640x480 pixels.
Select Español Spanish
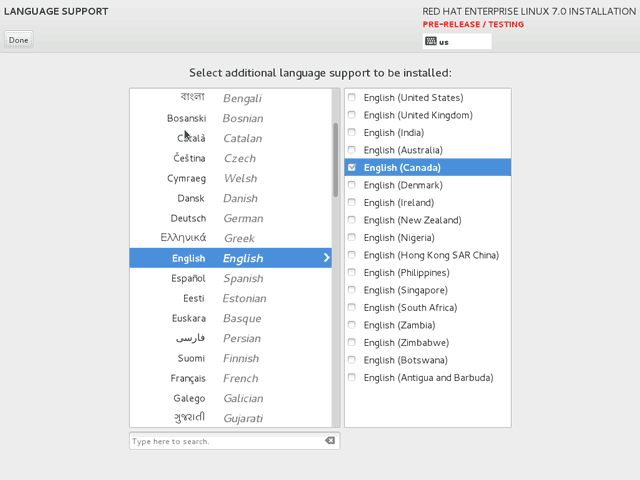pyautogui.click(x=231, y=278)
